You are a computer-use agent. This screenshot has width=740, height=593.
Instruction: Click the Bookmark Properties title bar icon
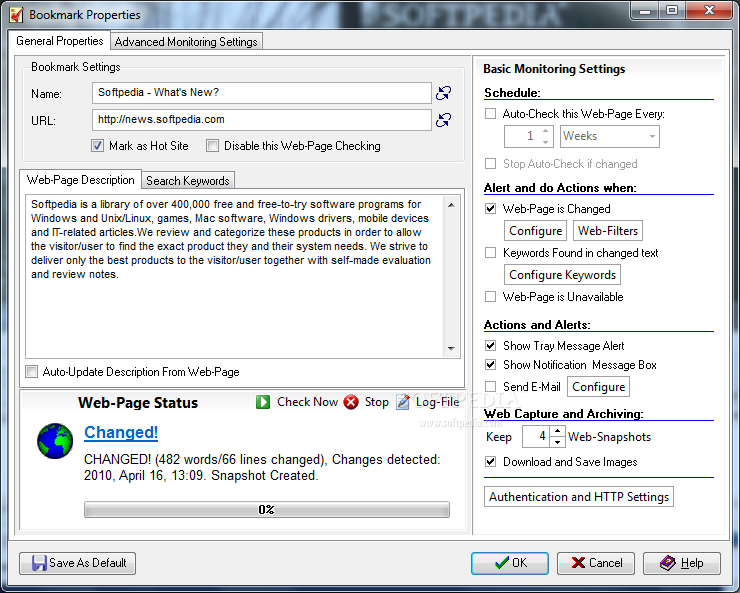tap(17, 14)
